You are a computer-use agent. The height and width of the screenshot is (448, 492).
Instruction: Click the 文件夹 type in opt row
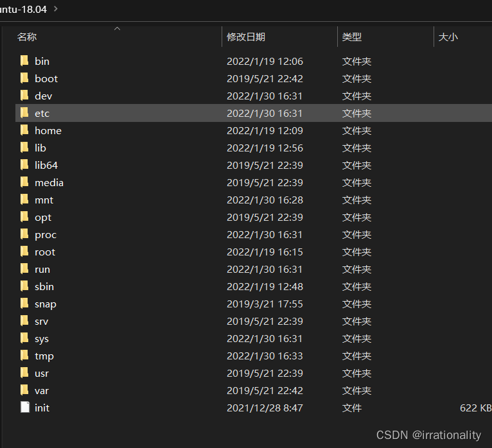pos(356,217)
